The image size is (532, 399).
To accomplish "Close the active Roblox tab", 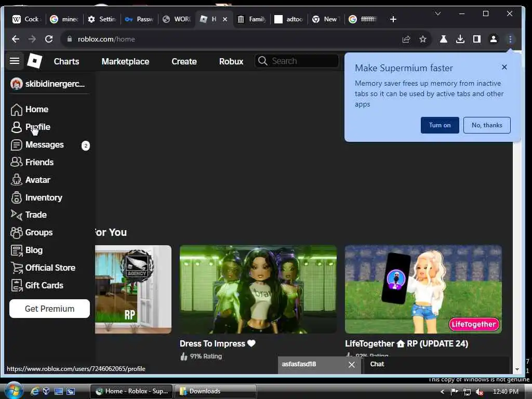I will tap(224, 19).
